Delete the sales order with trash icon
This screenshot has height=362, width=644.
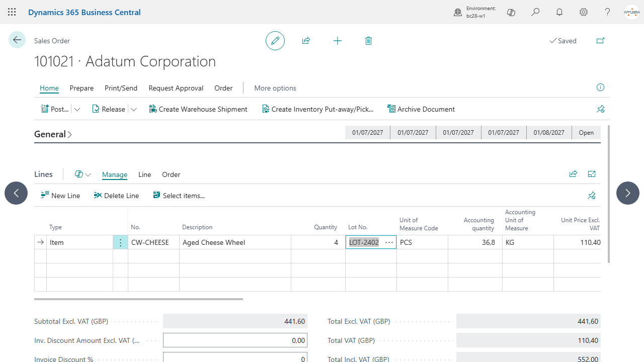pos(368,41)
